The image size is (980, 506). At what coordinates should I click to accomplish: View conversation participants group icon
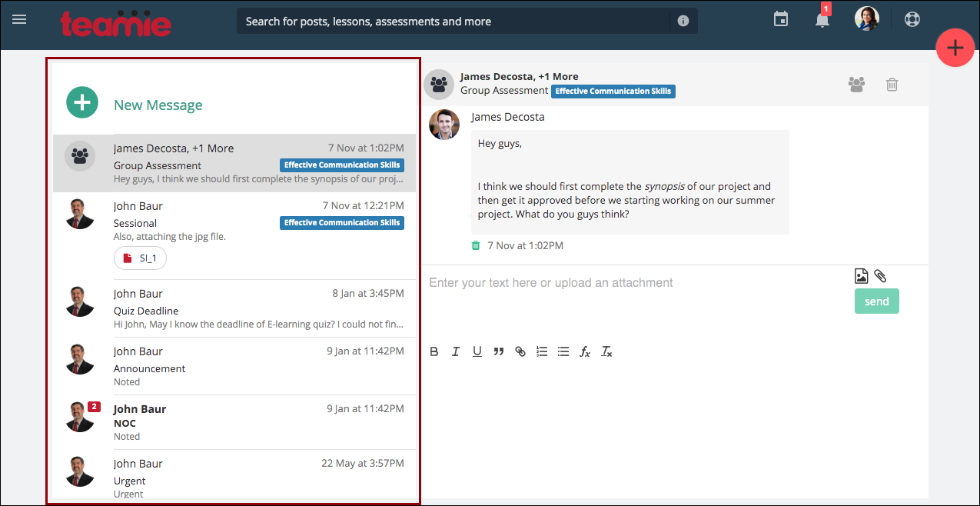[857, 85]
